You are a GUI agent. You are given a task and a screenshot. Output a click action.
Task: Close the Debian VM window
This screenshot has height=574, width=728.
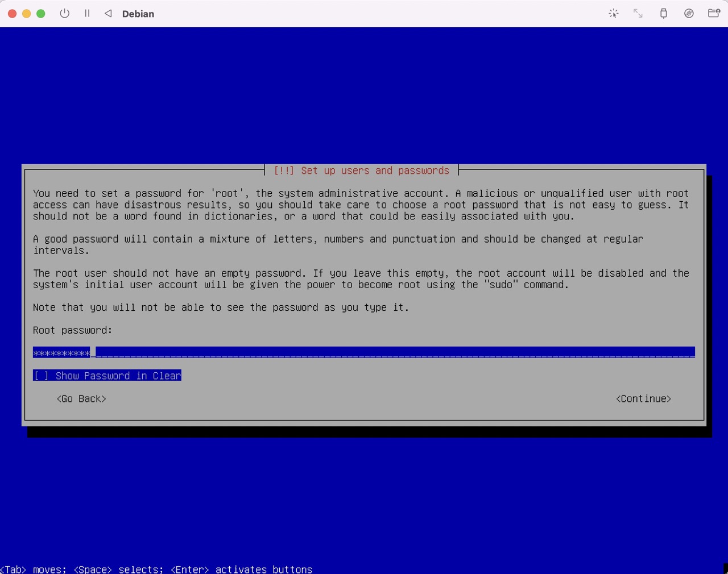(12, 14)
